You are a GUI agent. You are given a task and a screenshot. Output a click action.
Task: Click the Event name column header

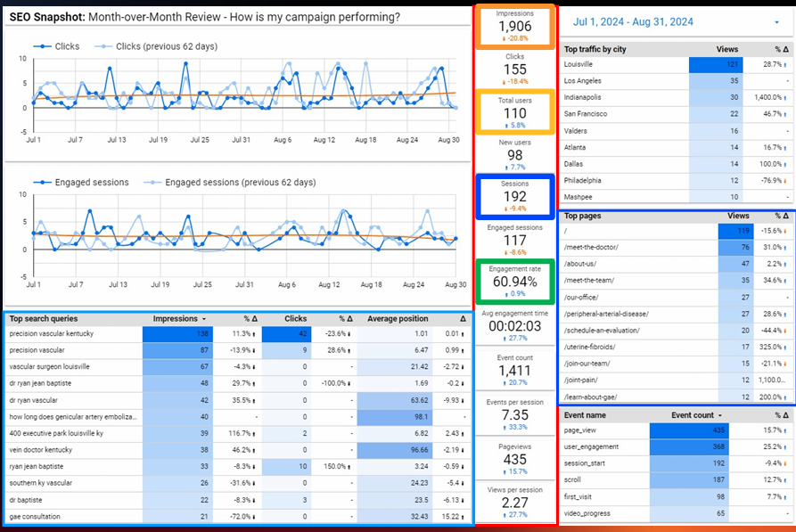[587, 415]
